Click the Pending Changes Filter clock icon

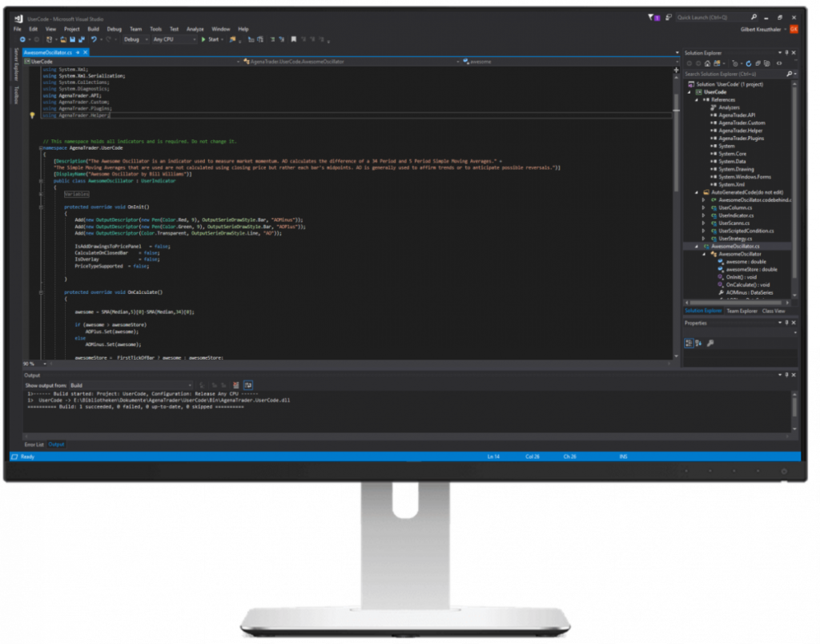pyautogui.click(x=735, y=64)
